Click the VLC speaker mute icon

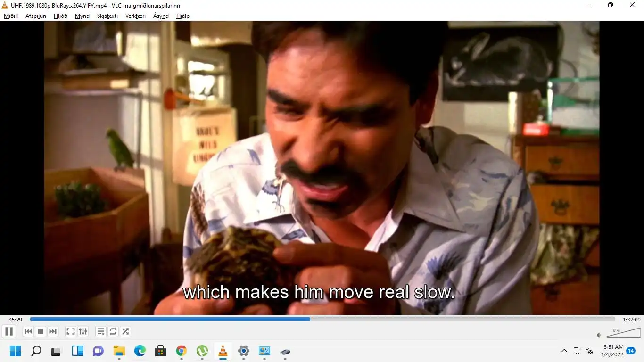click(599, 335)
